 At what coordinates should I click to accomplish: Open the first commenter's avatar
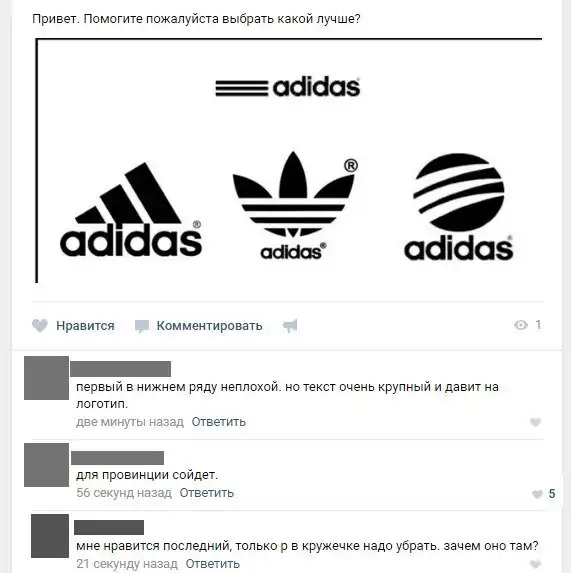click(x=46, y=378)
